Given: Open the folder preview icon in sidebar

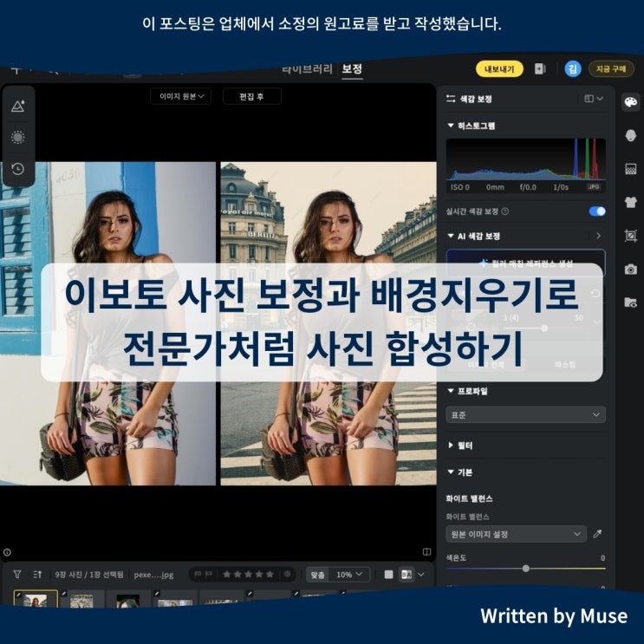Looking at the screenshot, I should (x=630, y=302).
